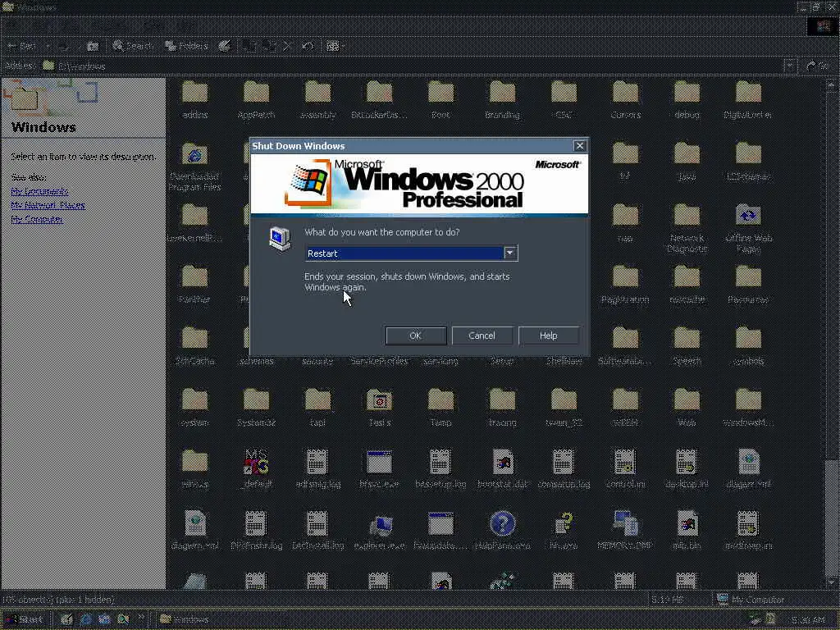Click the Address bar path field
Viewport: 840px width, 630px height.
pos(412,66)
